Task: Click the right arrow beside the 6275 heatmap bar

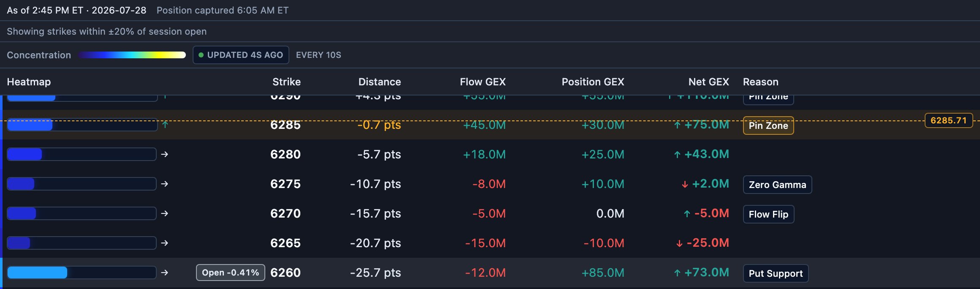Action: tap(165, 184)
